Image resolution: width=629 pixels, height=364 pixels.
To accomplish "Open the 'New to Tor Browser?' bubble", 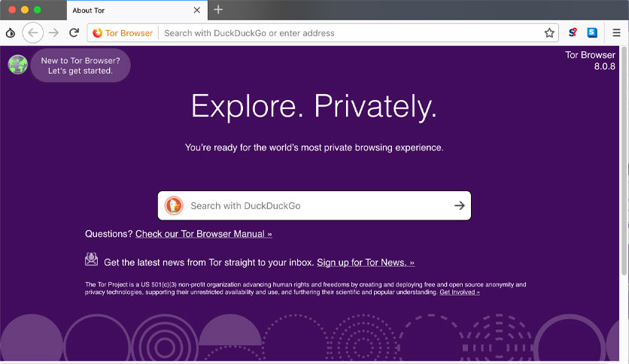I will pos(81,65).
